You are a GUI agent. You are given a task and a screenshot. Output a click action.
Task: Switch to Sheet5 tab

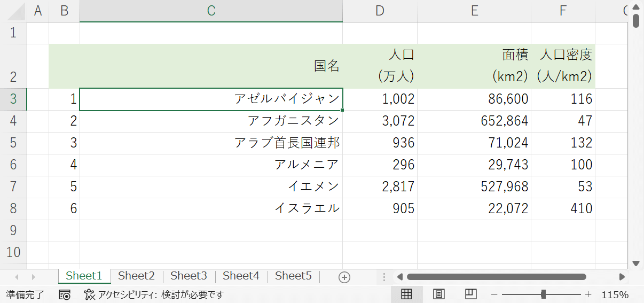pyautogui.click(x=293, y=276)
